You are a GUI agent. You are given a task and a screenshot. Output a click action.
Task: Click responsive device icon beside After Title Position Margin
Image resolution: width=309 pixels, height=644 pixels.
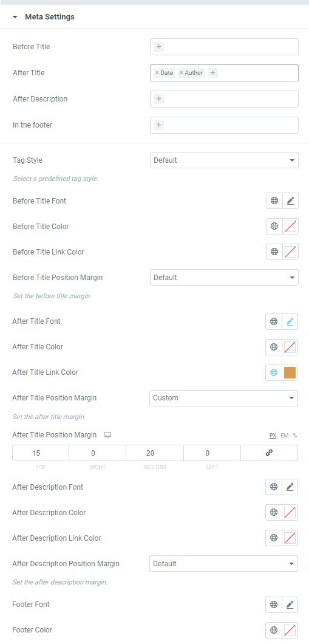coord(107,435)
